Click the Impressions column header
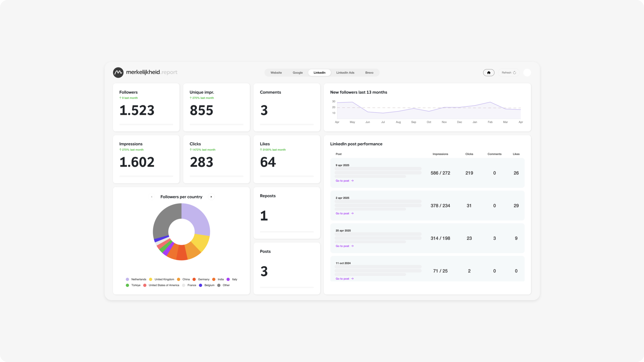Viewport: 644px width, 362px height. [x=440, y=154]
